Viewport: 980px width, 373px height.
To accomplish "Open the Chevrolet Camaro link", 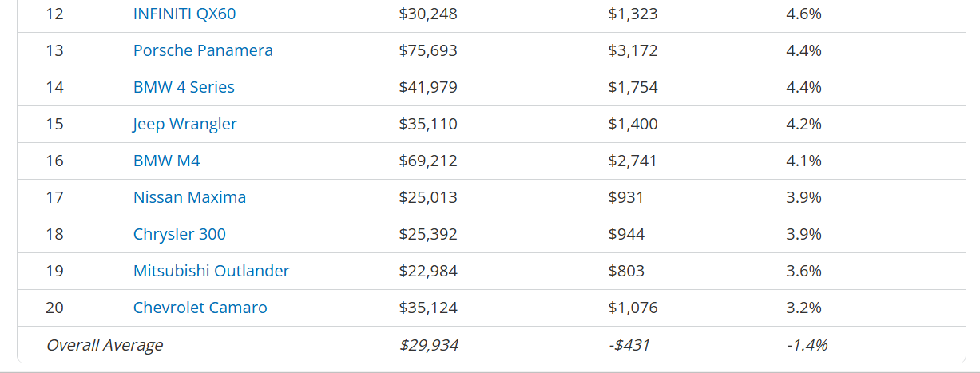I will point(200,308).
